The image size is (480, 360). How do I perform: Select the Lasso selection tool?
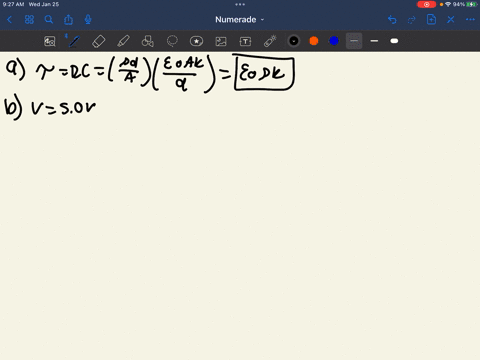coord(172,41)
